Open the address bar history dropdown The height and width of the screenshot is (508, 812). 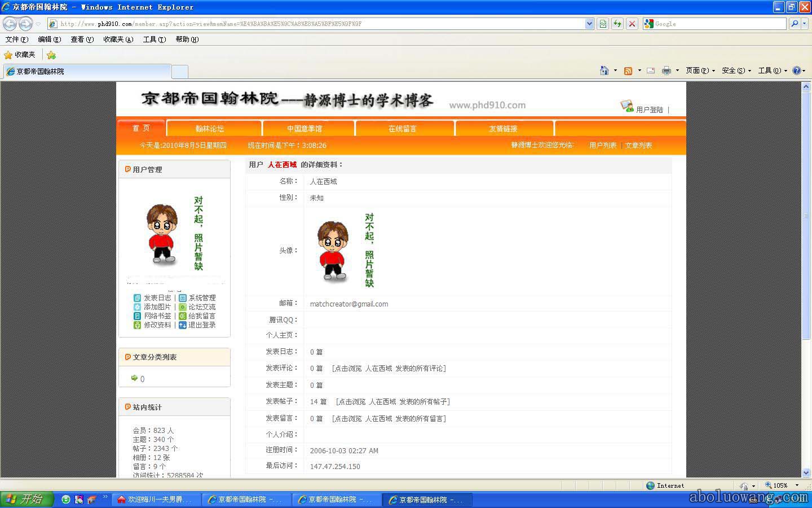pyautogui.click(x=589, y=24)
